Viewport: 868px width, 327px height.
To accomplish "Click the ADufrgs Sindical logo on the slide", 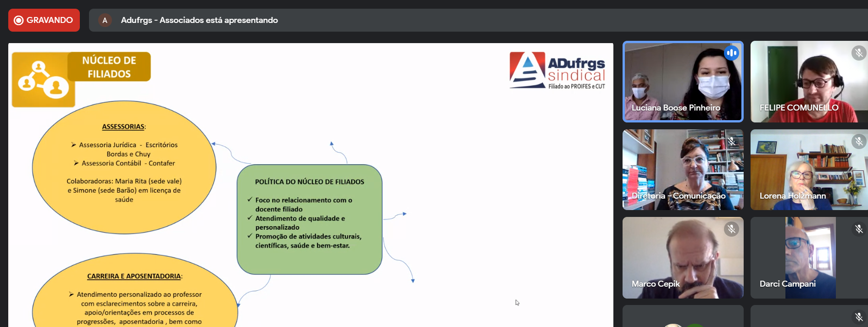I will [557, 70].
